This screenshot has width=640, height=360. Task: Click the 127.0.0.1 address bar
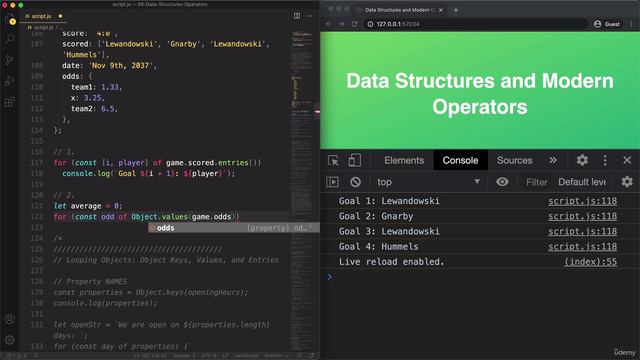(476, 24)
